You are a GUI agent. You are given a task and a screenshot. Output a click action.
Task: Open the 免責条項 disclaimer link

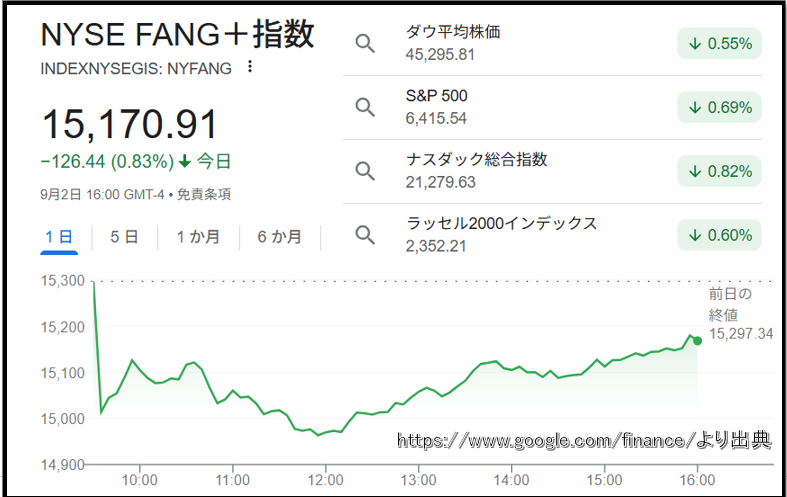[x=204, y=194]
